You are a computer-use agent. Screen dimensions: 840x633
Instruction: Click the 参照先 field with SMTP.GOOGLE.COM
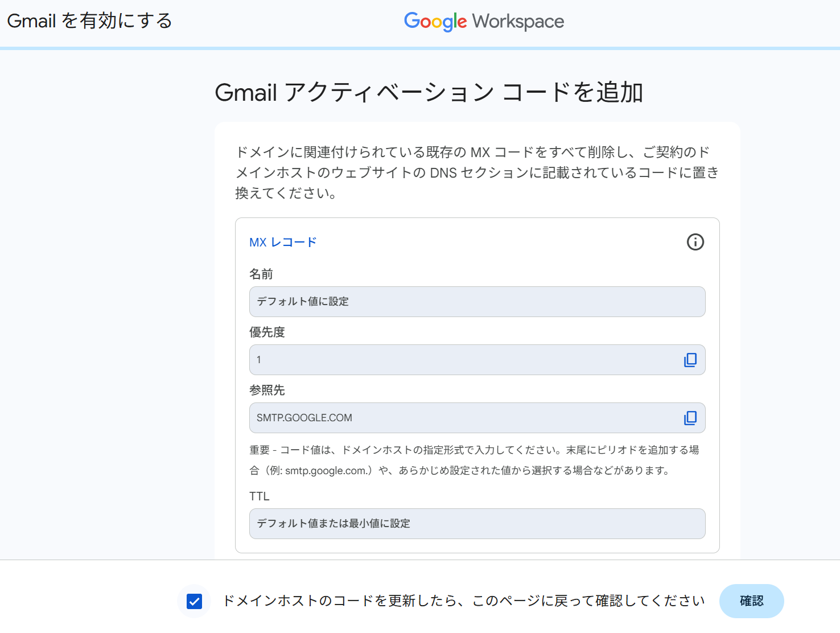click(x=461, y=418)
